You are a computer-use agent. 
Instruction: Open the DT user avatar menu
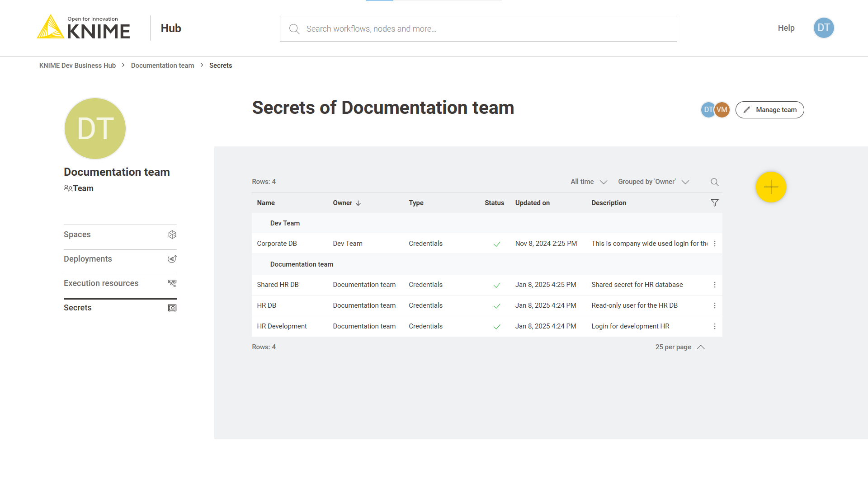[823, 28]
